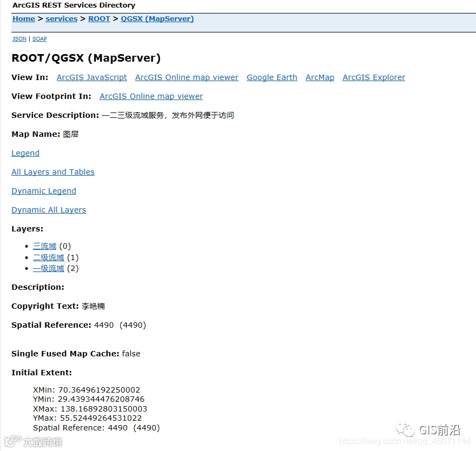Click the Copyright Text value 李艳楠

click(x=93, y=306)
